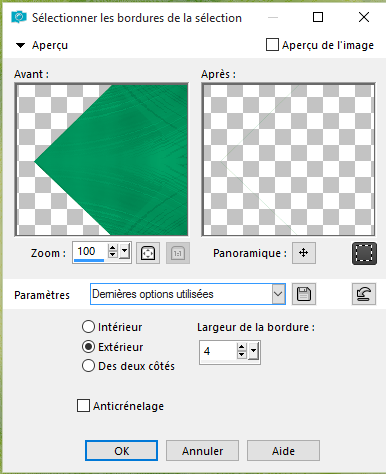Click the PaintShop Pro icon in title bar
The width and height of the screenshot is (386, 474).
click(x=19, y=17)
